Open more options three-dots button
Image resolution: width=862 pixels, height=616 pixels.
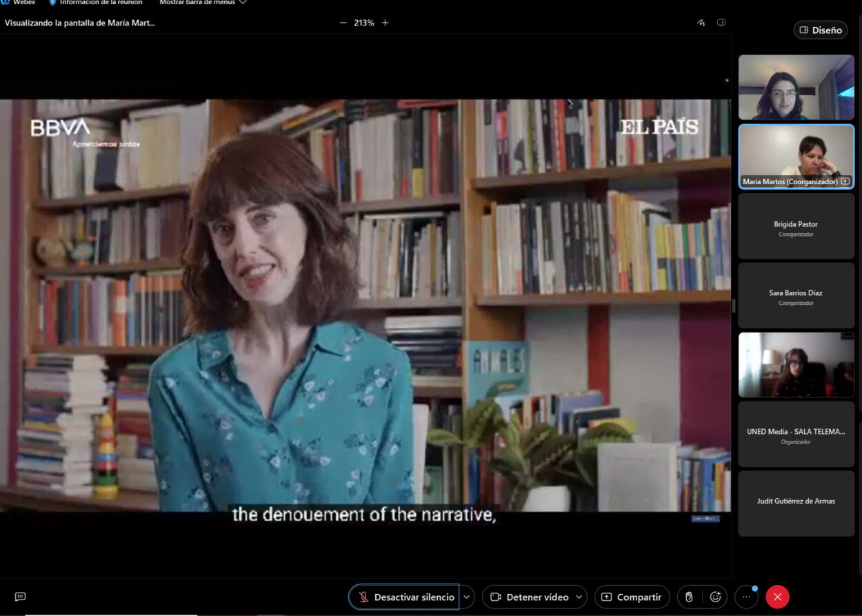pyautogui.click(x=746, y=597)
